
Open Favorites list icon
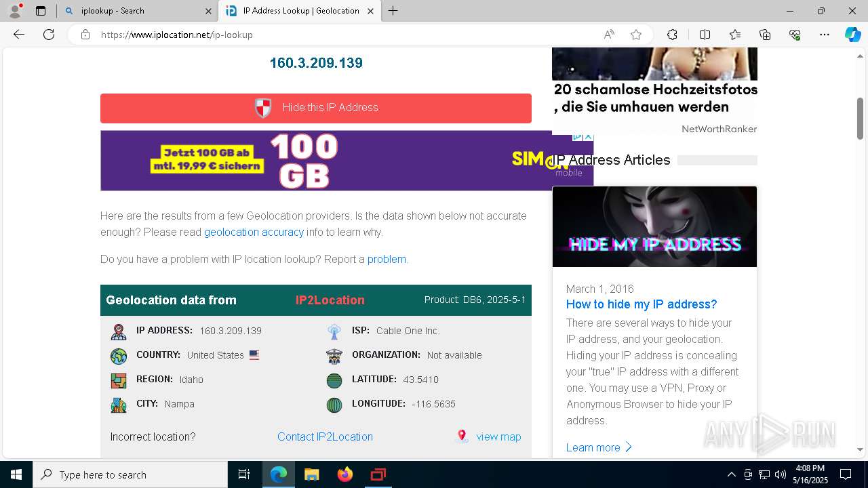click(x=735, y=35)
